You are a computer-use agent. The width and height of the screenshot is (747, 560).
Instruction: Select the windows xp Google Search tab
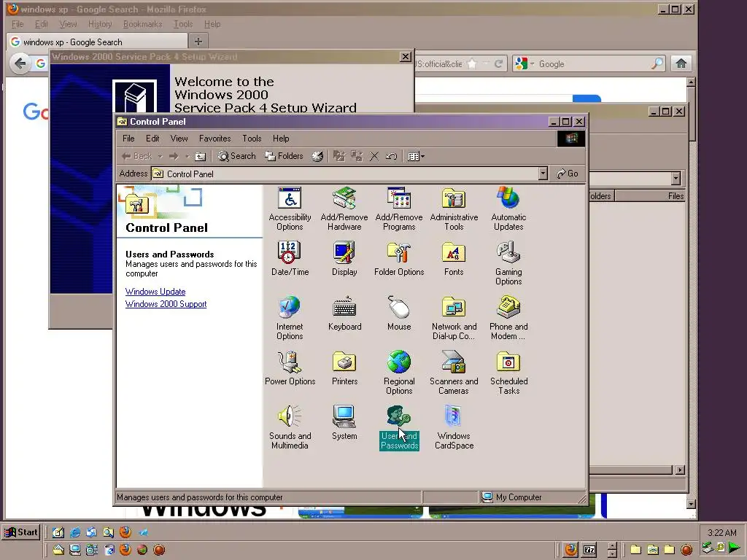(x=98, y=42)
